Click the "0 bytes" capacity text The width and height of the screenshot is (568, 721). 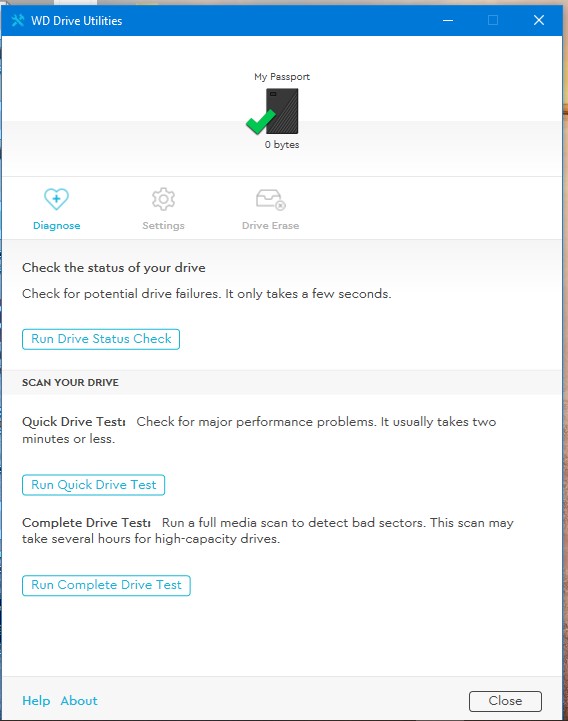[x=282, y=144]
